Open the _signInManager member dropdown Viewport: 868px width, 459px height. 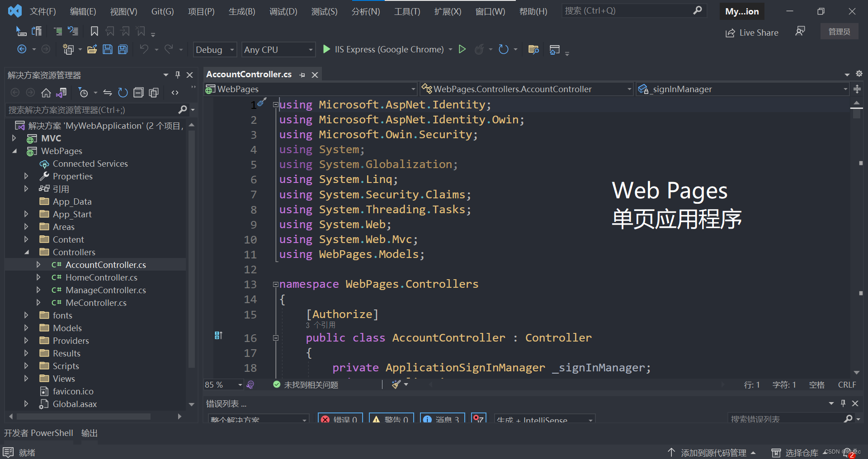coord(742,89)
